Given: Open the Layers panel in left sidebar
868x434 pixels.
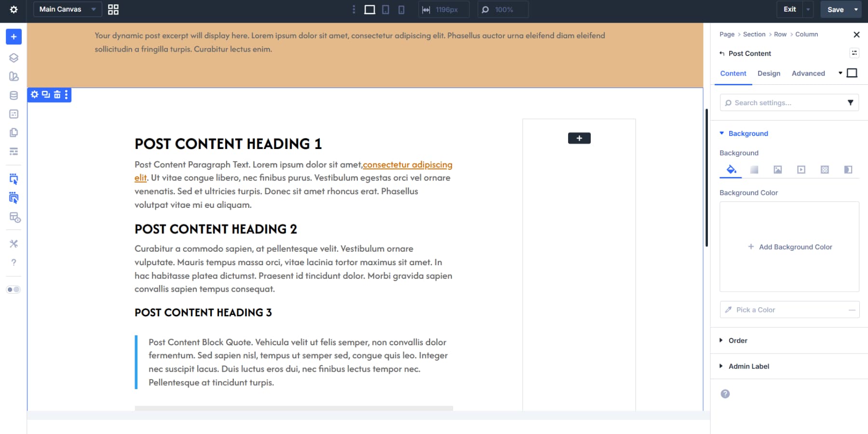Looking at the screenshot, I should (x=14, y=57).
